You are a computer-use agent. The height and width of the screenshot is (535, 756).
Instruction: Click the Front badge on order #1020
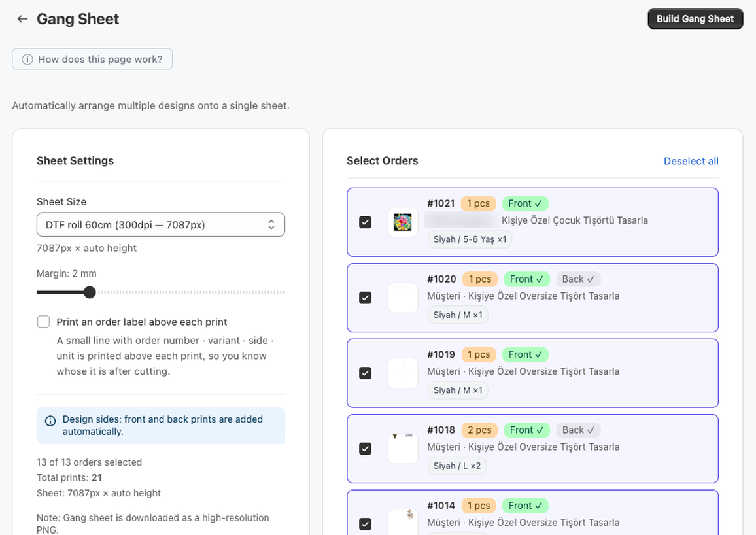coord(526,279)
